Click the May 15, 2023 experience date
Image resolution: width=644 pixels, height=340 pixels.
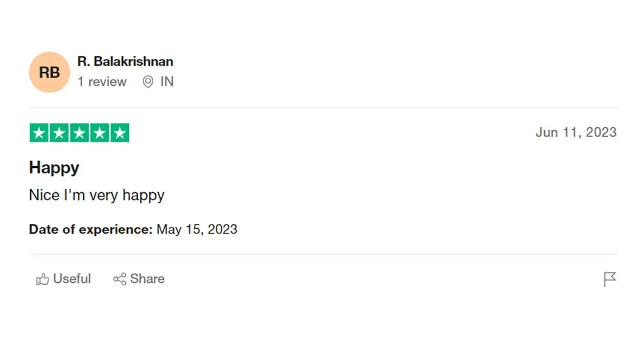pos(197,229)
